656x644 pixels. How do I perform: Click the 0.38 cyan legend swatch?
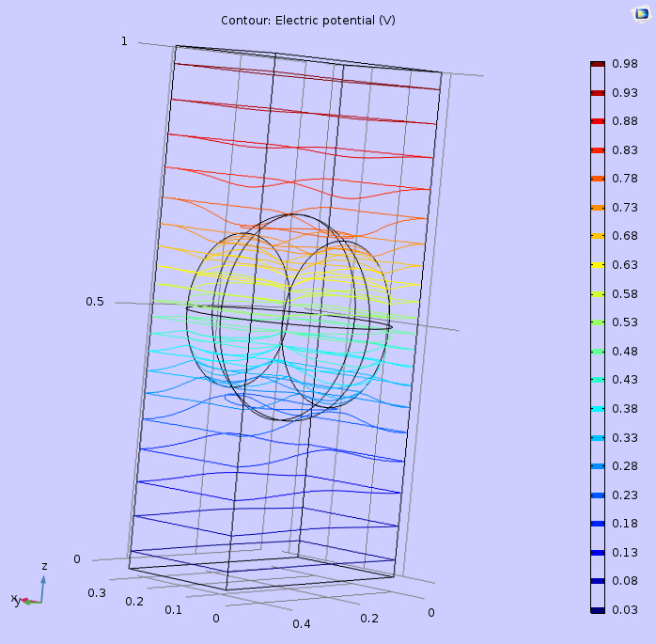(598, 409)
